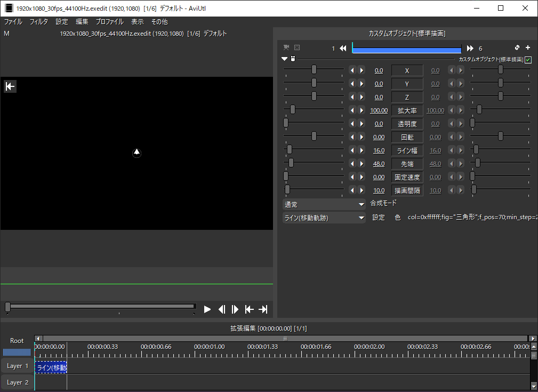Click the X start-value slider handle
Screen dimensions: 538x392
(x=314, y=69)
